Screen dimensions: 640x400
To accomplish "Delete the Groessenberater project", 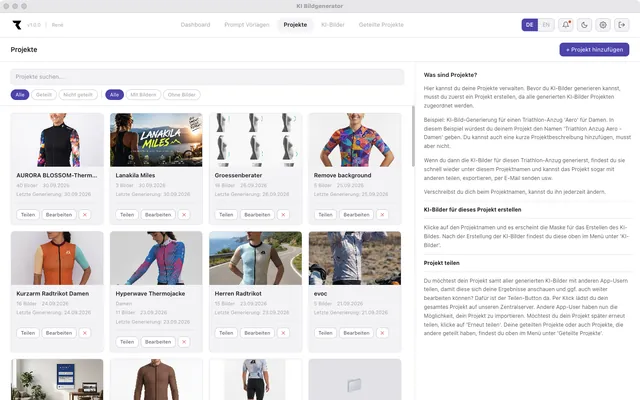I will tap(283, 215).
